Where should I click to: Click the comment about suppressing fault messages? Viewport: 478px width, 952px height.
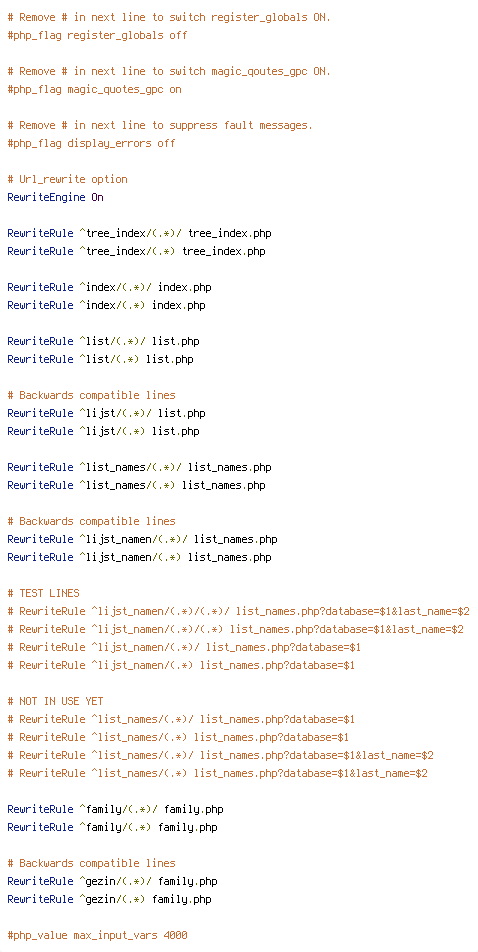(x=160, y=125)
